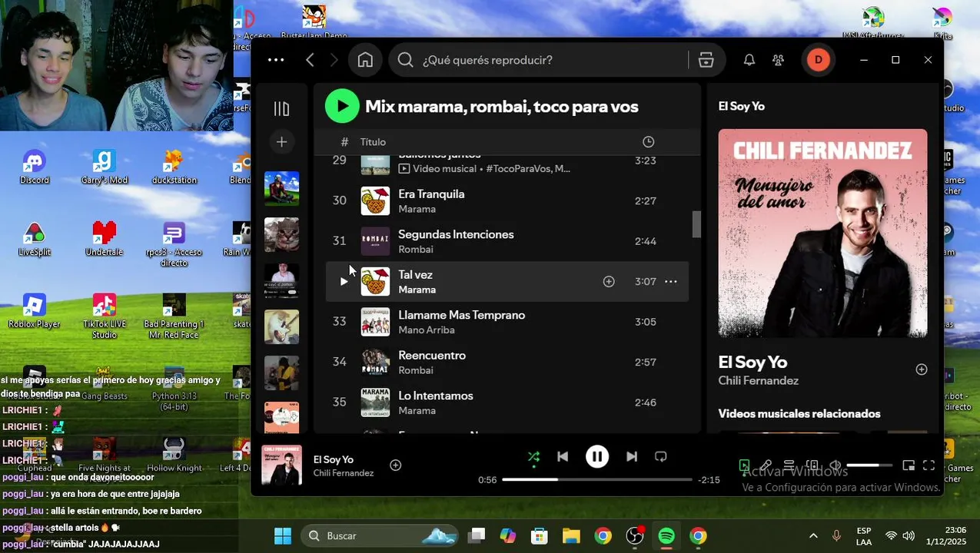Open Mano Arriba artist link
980x553 pixels.
[x=427, y=330]
